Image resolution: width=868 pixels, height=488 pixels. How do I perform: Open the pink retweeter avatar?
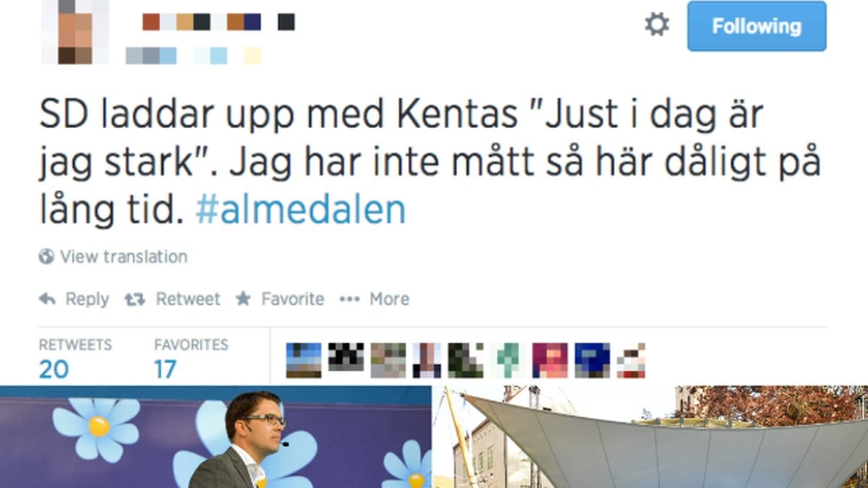pos(550,360)
